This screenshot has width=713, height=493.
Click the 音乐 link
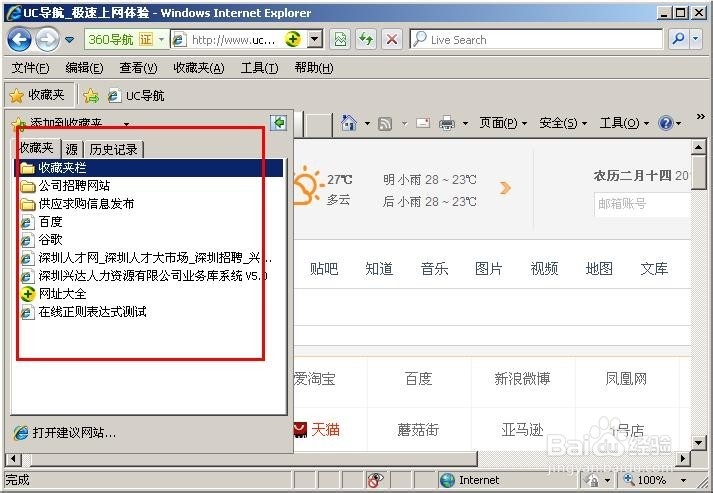click(434, 269)
